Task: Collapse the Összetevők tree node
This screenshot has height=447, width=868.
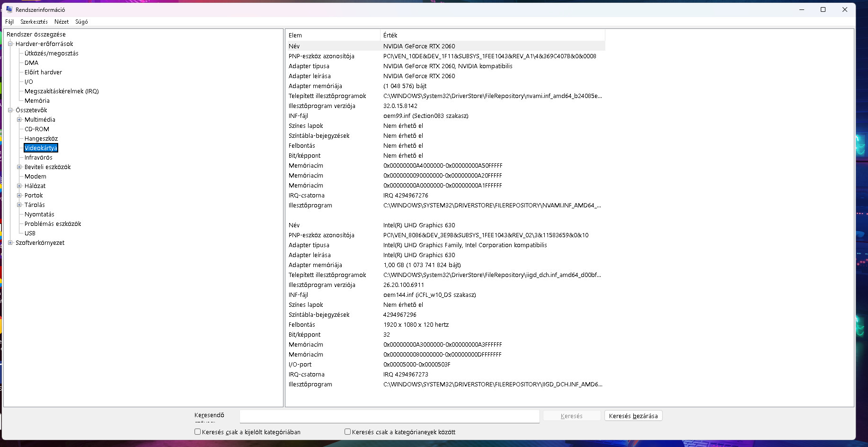Action: tap(10, 110)
